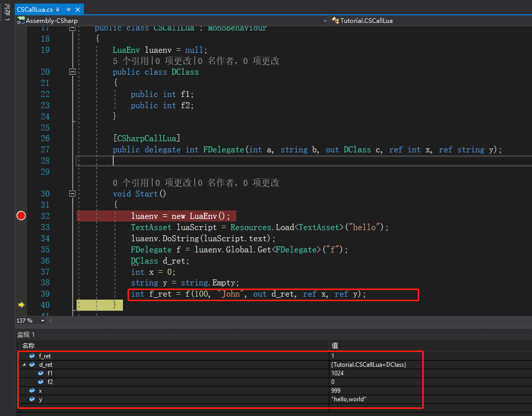Click the Assembly-CSharp project icon
532x416 pixels.
click(21, 20)
